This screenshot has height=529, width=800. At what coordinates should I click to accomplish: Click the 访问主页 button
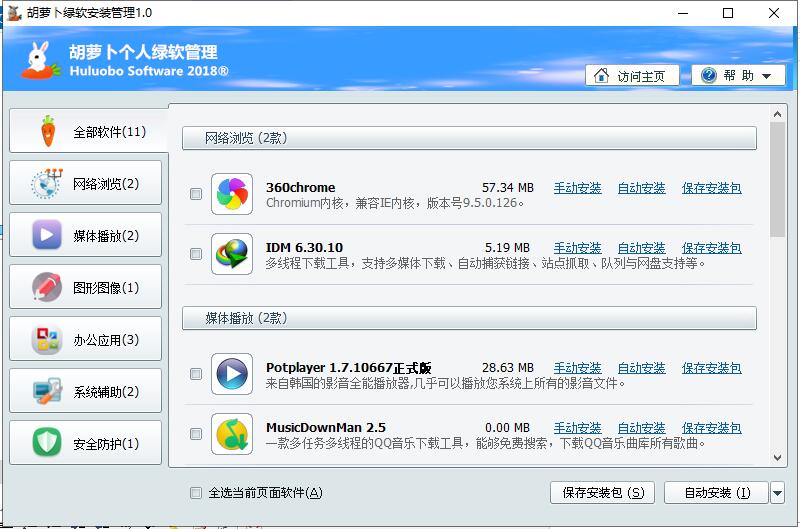tap(632, 75)
